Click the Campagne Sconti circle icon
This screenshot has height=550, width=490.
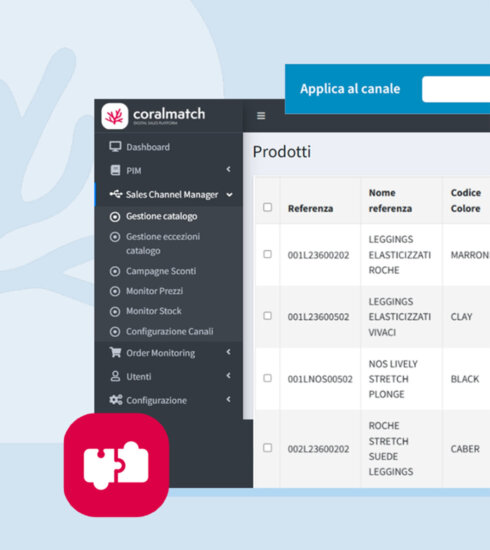click(115, 271)
